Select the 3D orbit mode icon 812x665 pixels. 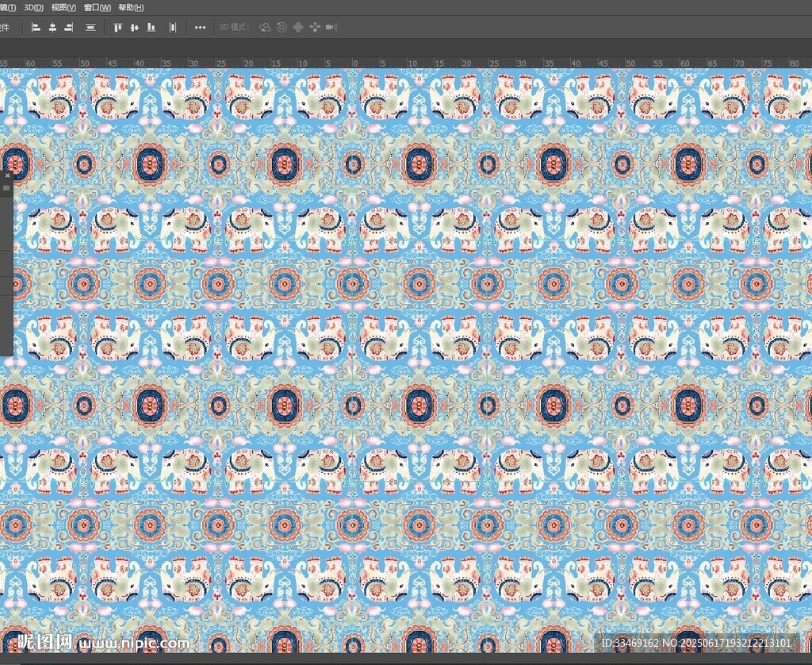tap(265, 27)
